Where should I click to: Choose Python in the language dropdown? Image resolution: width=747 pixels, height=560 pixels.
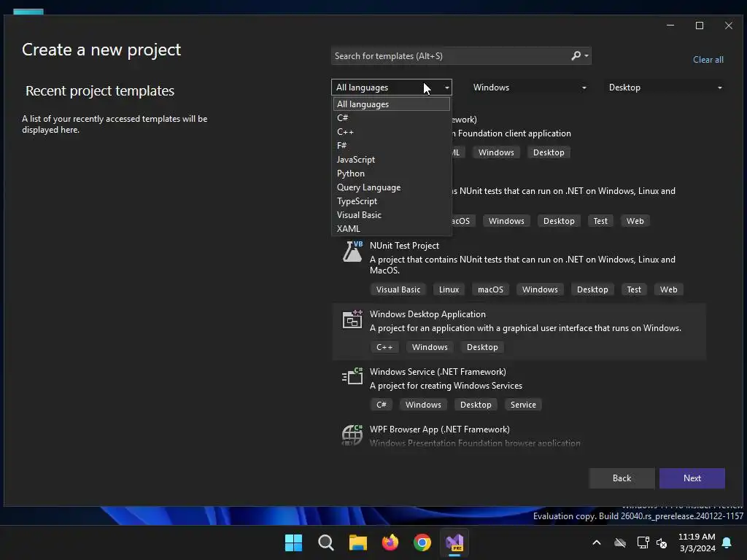392,174
